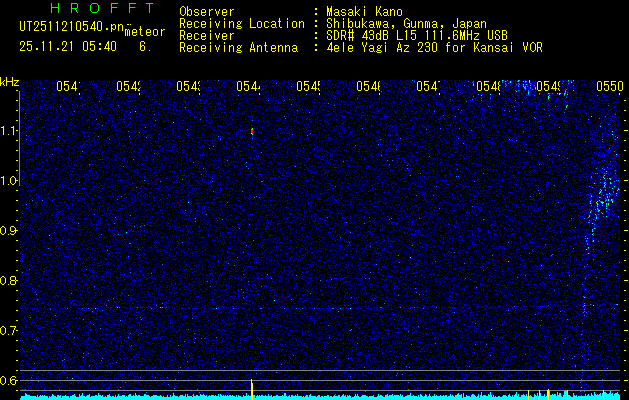
Task: Click the yellow 'meteor' label
Action: [145, 32]
